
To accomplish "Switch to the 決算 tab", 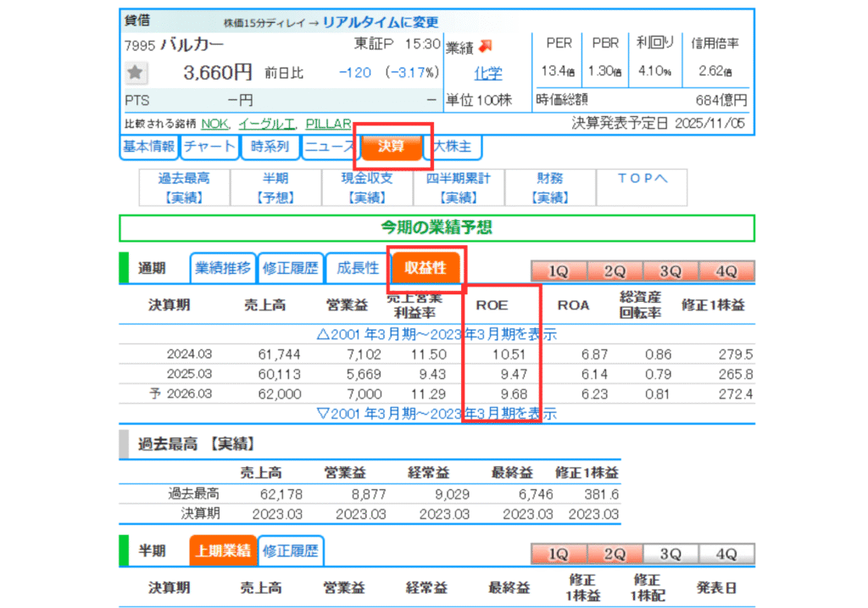I will coord(391,147).
